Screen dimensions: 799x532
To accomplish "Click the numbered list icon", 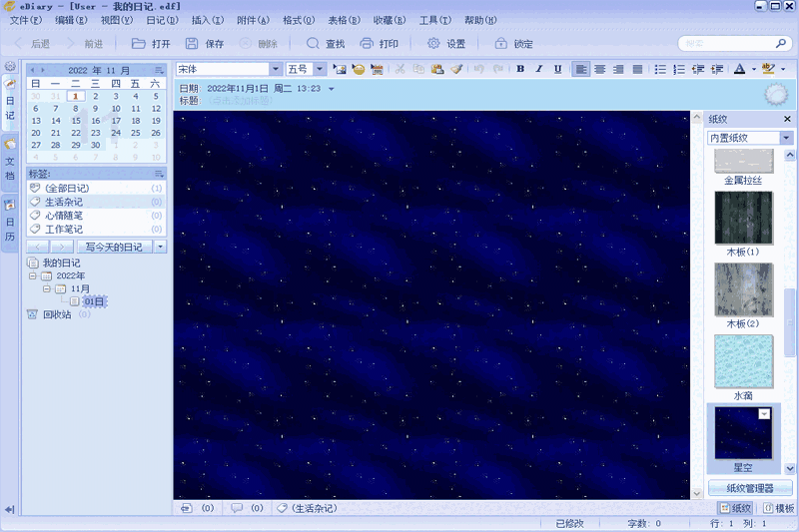I will (x=679, y=69).
